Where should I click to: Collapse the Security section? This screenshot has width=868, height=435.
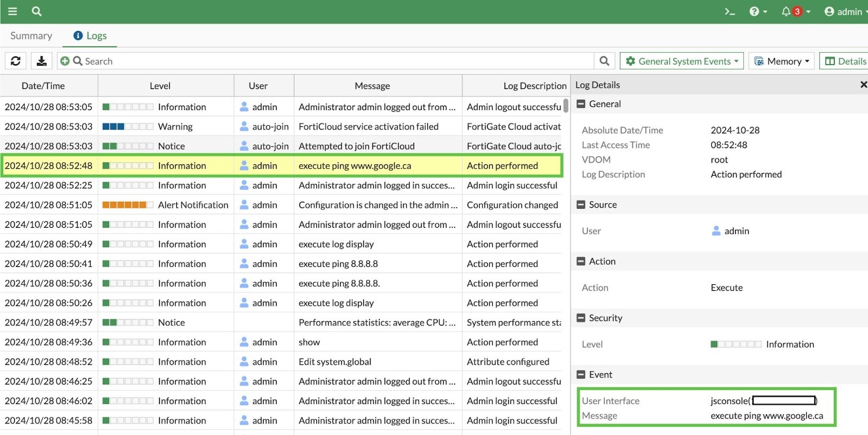581,318
